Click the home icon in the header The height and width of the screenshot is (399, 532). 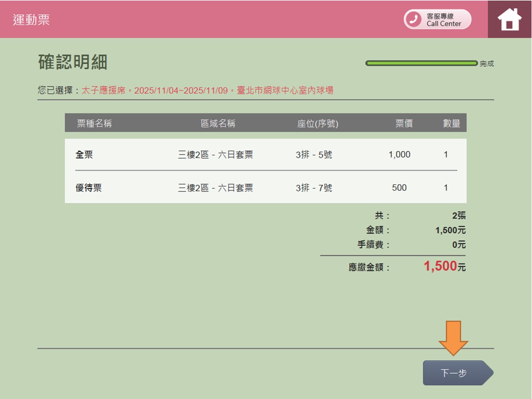tap(509, 19)
